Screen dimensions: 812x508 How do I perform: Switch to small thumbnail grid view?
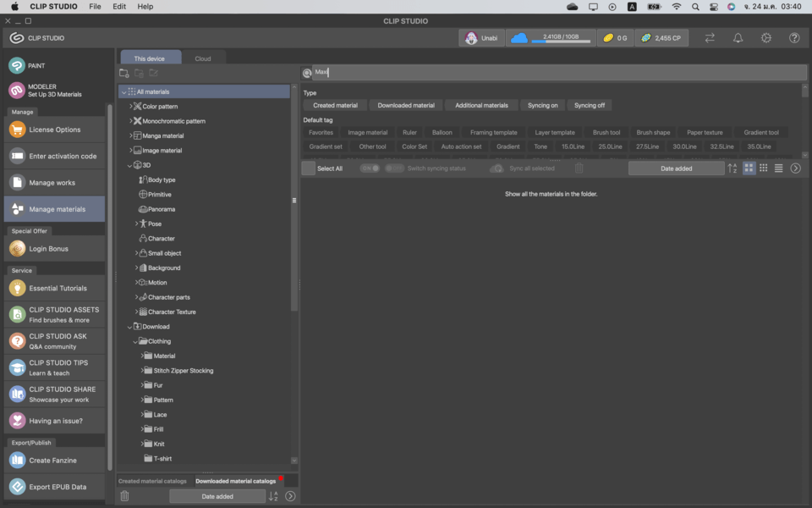point(763,168)
